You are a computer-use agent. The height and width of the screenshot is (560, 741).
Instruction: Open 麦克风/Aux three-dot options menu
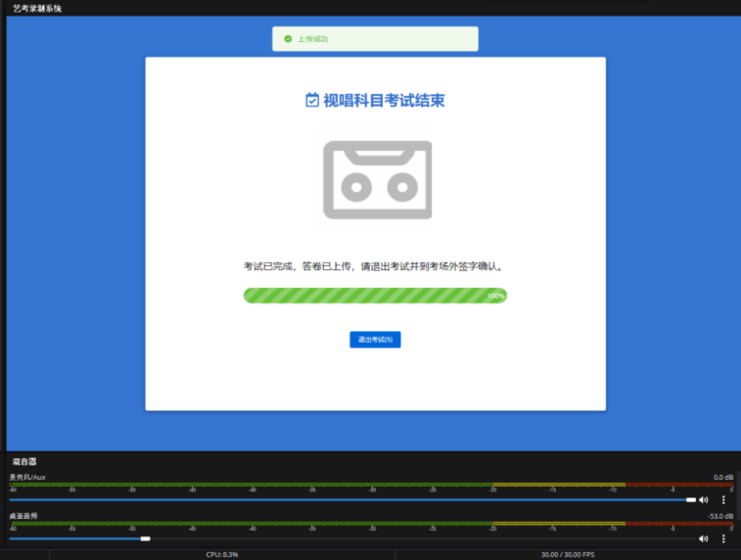(x=723, y=499)
